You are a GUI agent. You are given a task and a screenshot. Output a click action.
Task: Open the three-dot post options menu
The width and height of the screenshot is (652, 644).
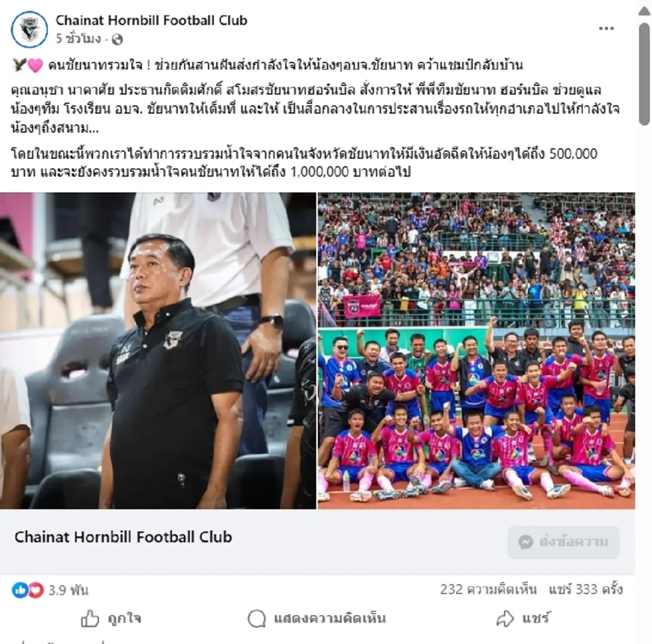pyautogui.click(x=606, y=29)
